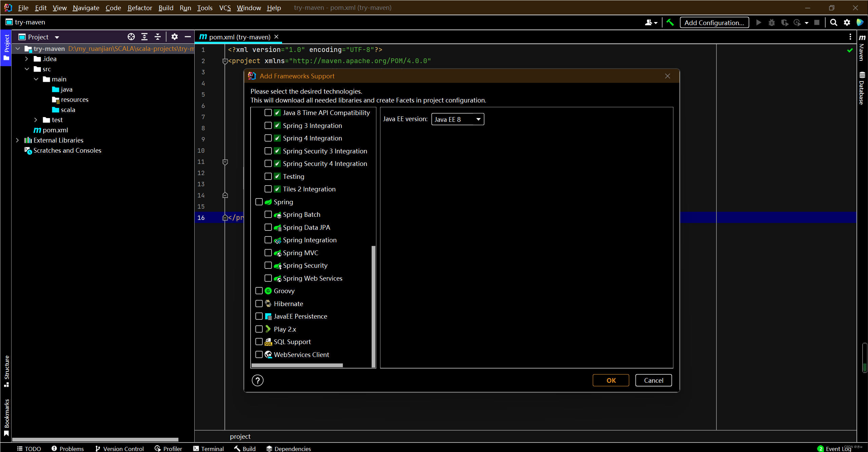The height and width of the screenshot is (452, 868).
Task: Open Search Everywhere magnifier icon
Action: (x=833, y=22)
